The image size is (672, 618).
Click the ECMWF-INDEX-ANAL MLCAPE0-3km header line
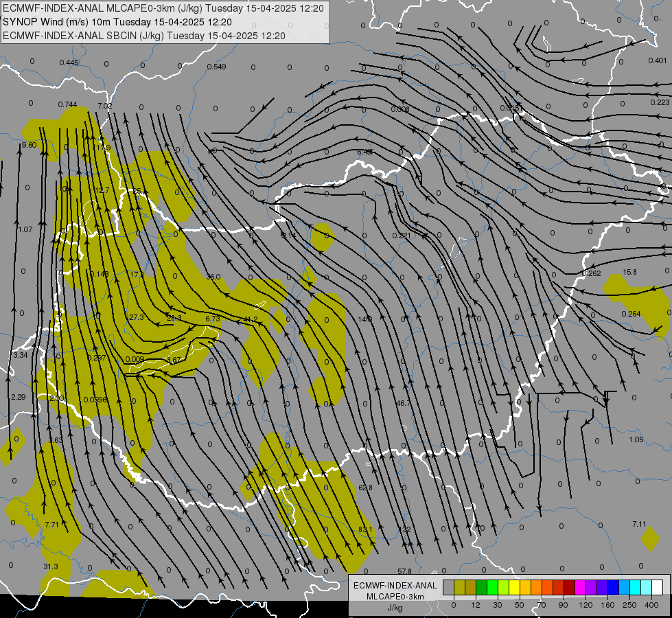163,8
